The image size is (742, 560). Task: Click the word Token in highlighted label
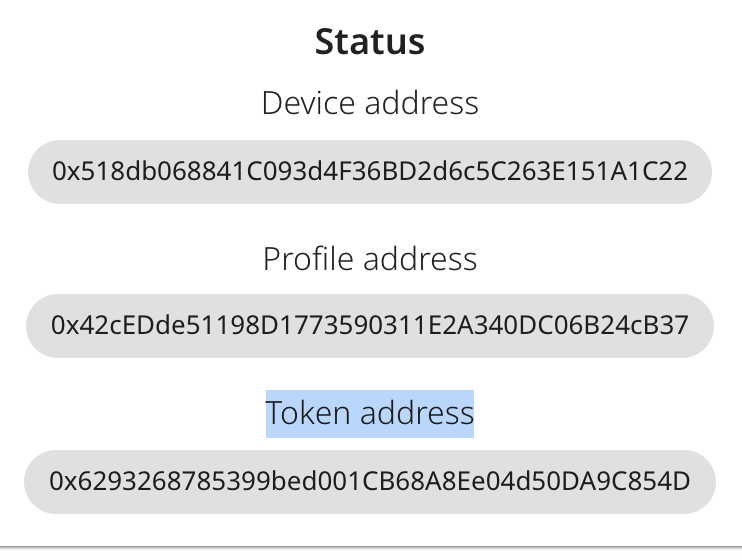pyautogui.click(x=309, y=413)
